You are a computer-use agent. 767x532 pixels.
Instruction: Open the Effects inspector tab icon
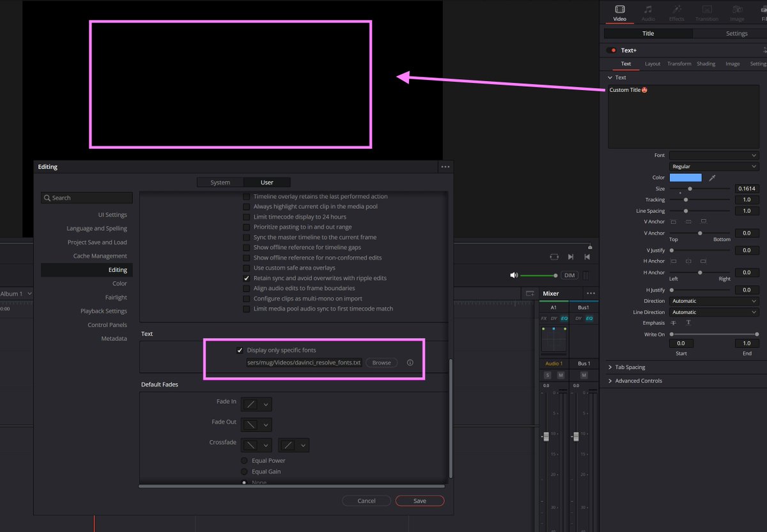676,10
